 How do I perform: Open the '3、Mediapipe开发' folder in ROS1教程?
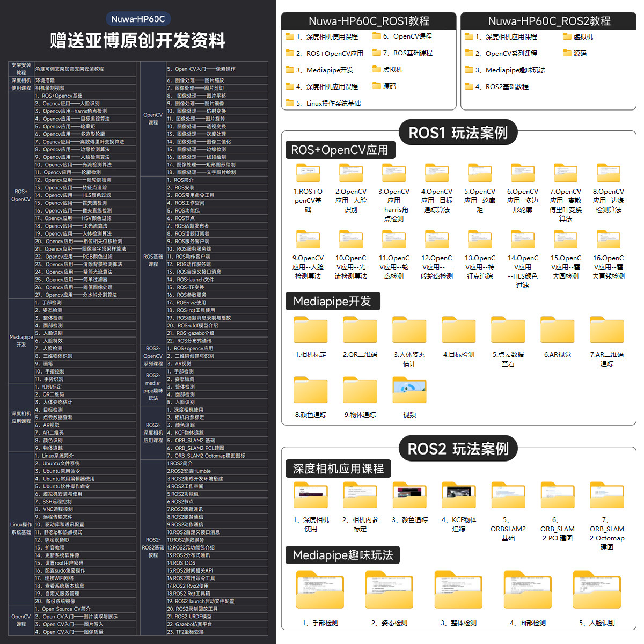(x=319, y=70)
